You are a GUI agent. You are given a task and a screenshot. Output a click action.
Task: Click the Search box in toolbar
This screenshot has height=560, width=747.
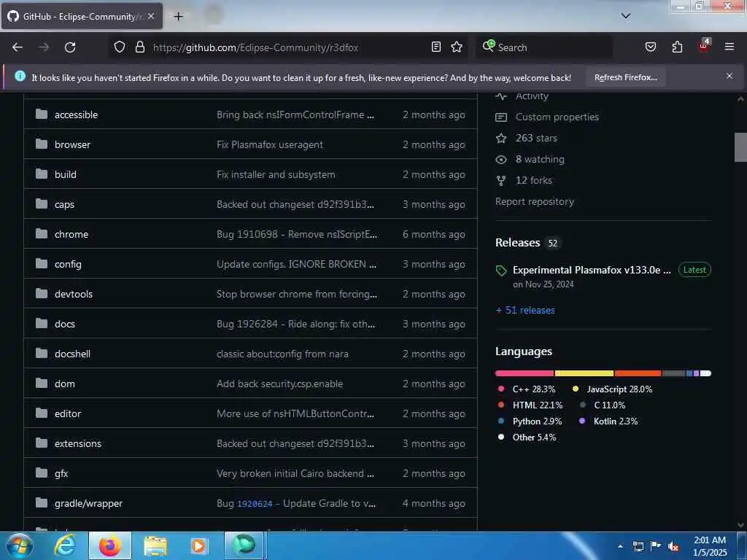pyautogui.click(x=544, y=47)
